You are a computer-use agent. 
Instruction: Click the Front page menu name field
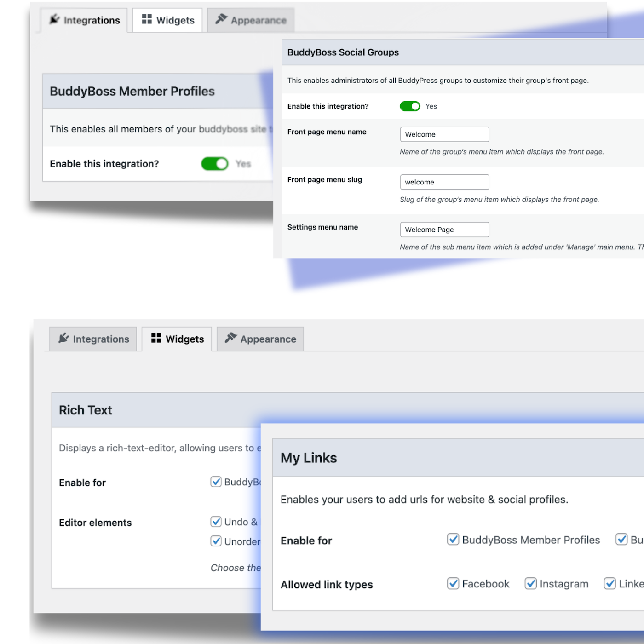pyautogui.click(x=444, y=134)
